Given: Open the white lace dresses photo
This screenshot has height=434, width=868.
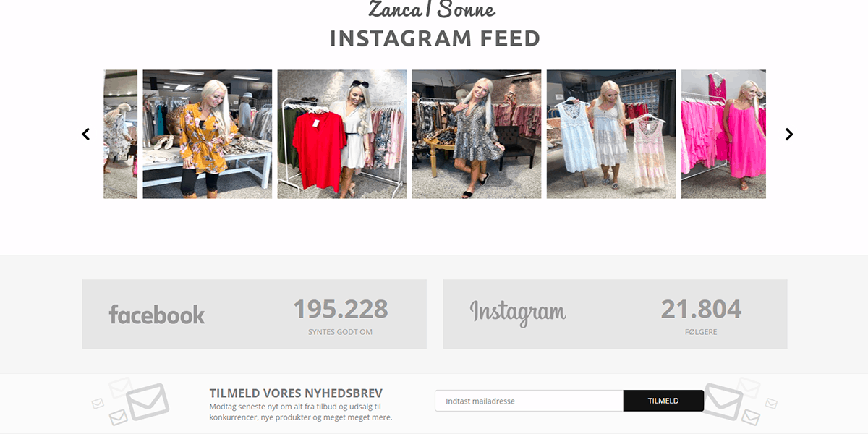Looking at the screenshot, I should click(611, 134).
